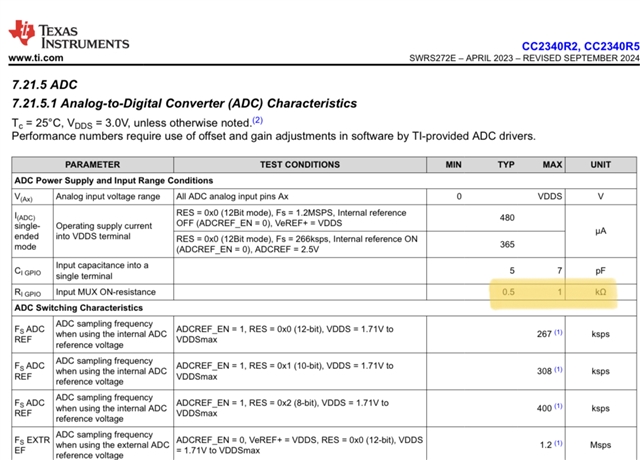Click the pF unit cell

[600, 271]
